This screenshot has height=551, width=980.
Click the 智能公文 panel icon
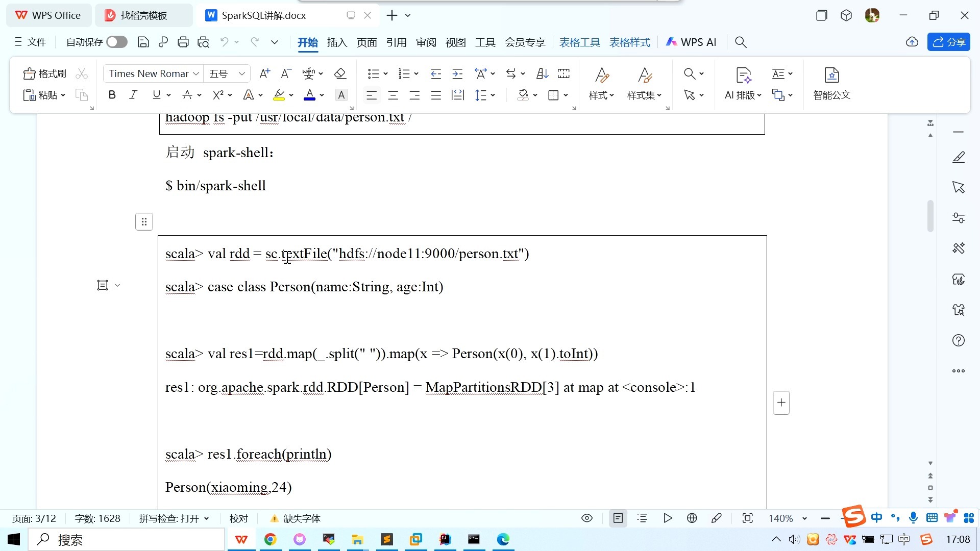(831, 84)
